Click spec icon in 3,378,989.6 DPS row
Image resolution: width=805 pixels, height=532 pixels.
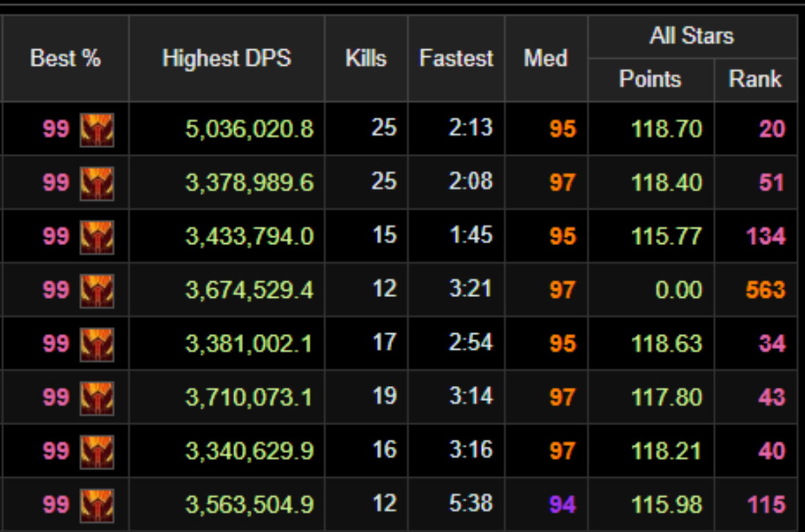pyautogui.click(x=96, y=184)
